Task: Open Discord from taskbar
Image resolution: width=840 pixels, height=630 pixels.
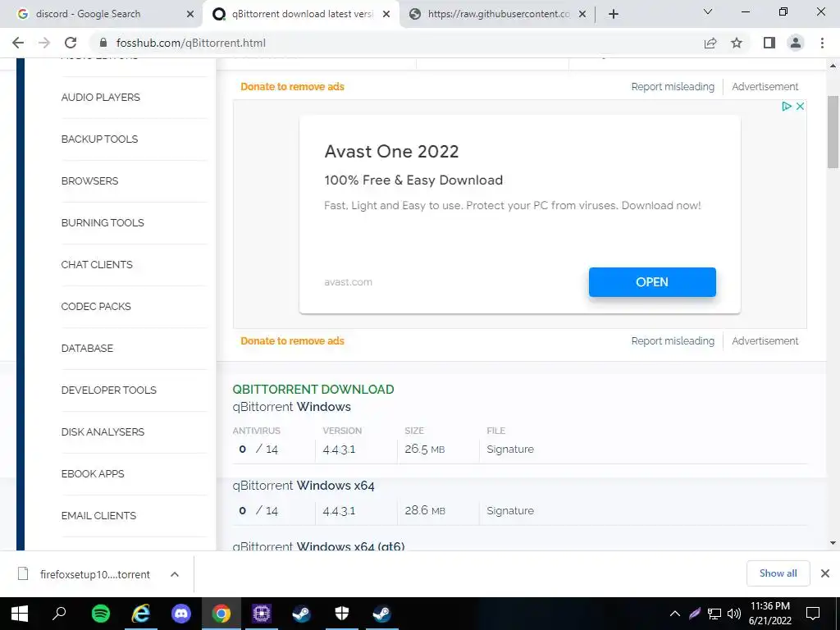Action: pos(181,614)
